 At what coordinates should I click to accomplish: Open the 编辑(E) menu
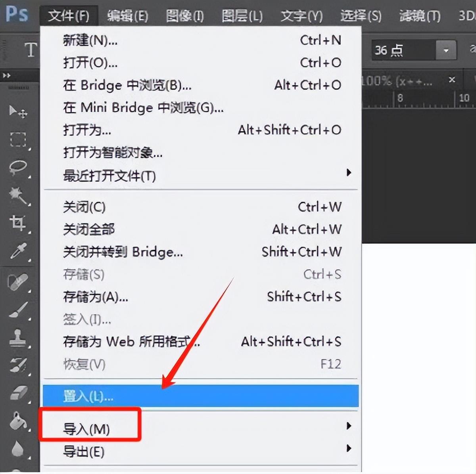[x=127, y=16]
